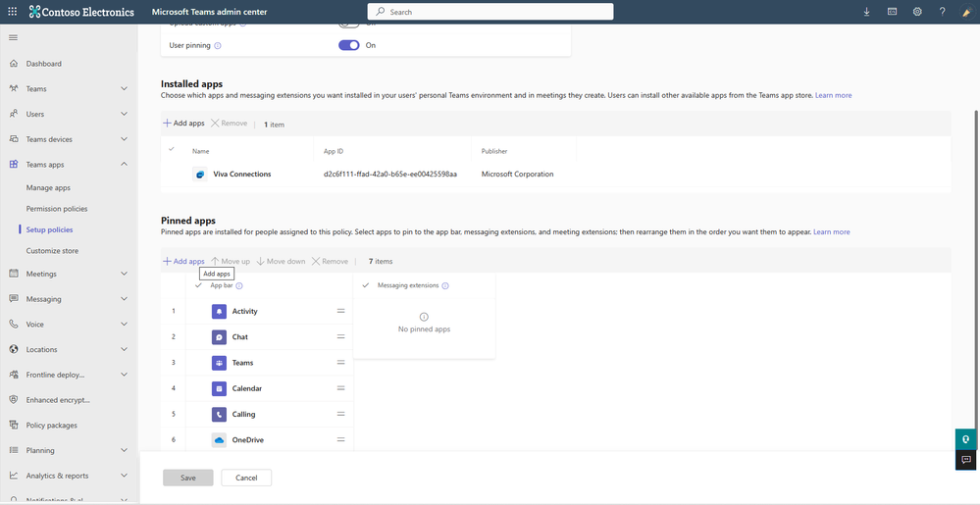Screen dimensions: 980x505
Task: Select the Viva Connections app name
Action: click(242, 175)
